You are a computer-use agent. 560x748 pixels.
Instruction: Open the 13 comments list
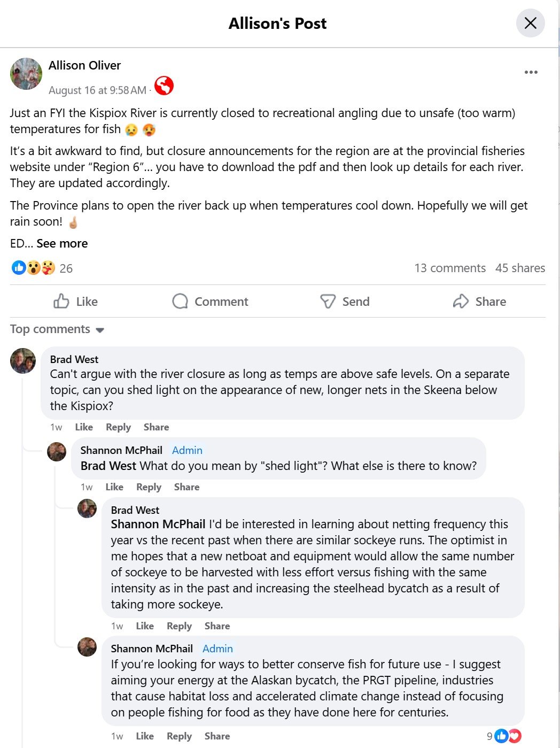(450, 268)
